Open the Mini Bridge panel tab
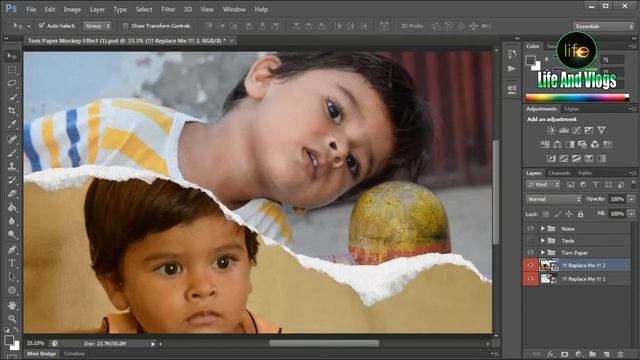The width and height of the screenshot is (640, 360). click(x=41, y=354)
